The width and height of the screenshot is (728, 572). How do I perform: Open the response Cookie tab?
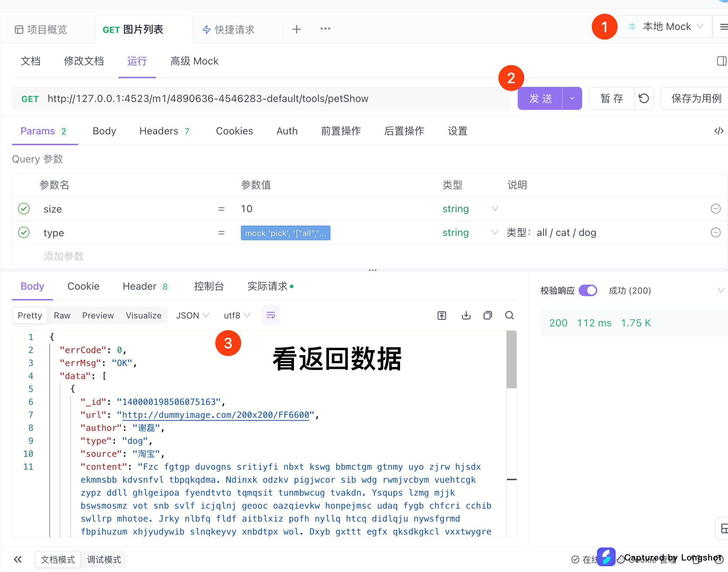click(x=84, y=286)
